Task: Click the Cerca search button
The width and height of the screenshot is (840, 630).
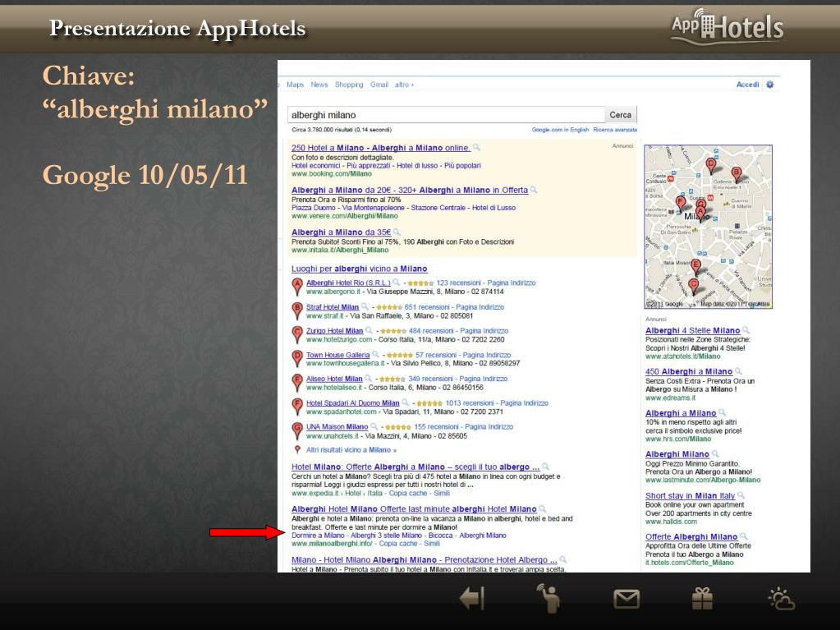Action: pyautogui.click(x=621, y=115)
